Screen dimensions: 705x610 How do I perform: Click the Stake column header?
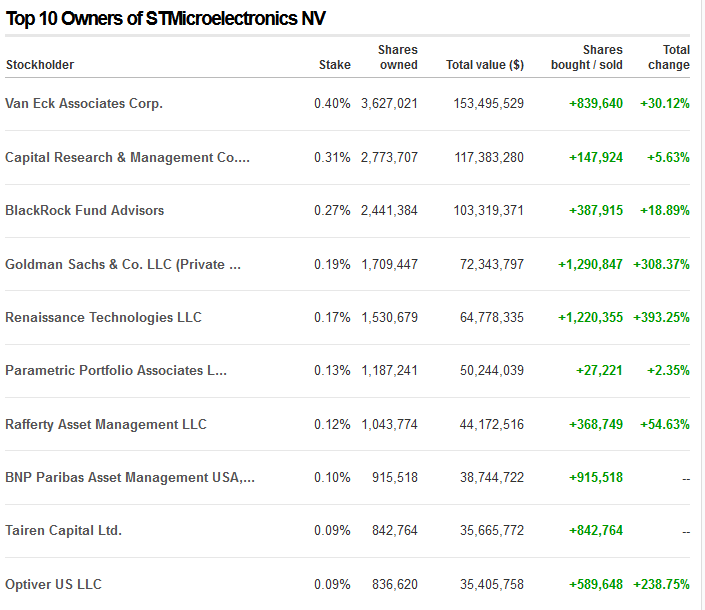point(335,65)
